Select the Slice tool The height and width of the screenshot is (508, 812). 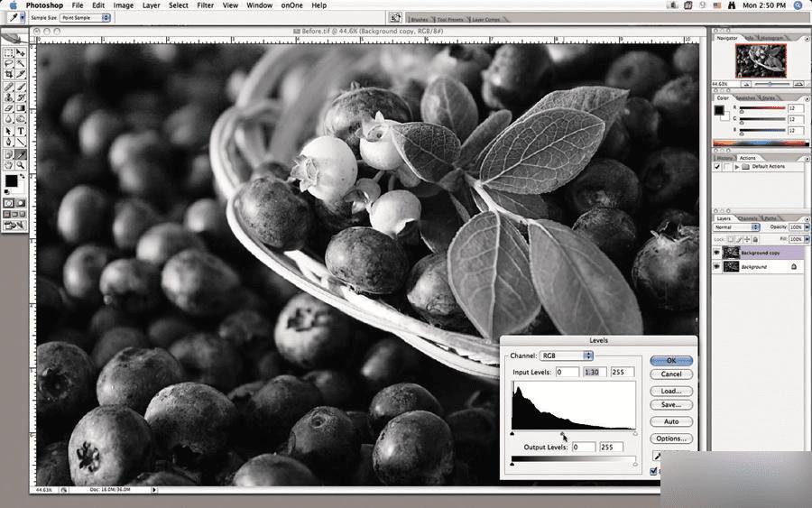pos(20,73)
